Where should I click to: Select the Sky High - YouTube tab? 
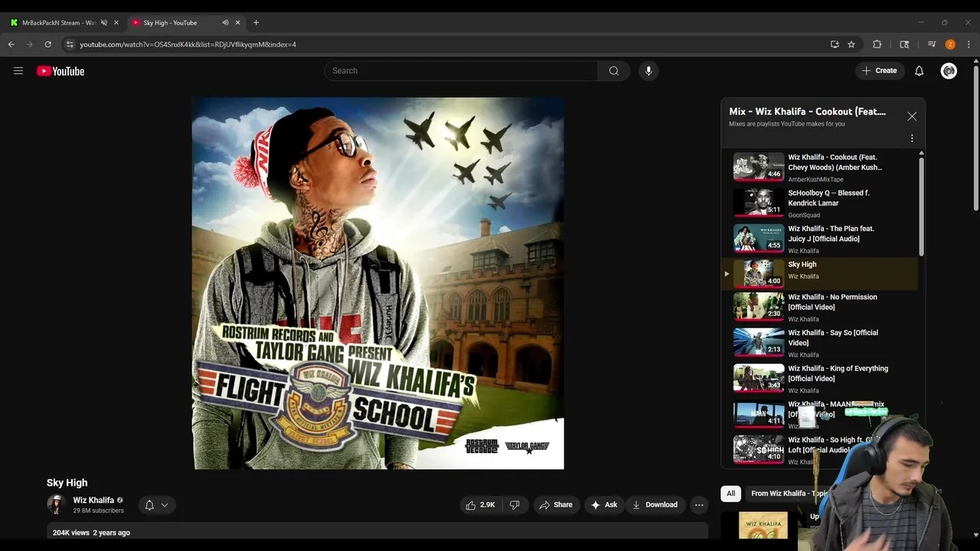(170, 23)
